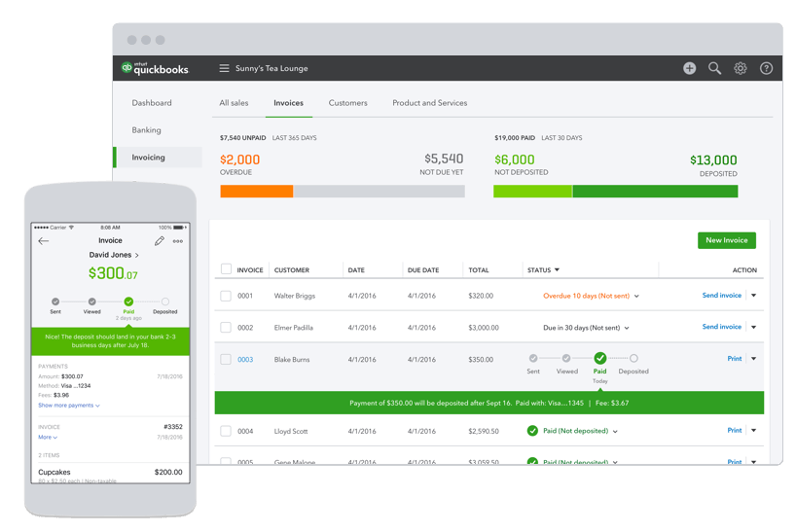Tap the pencil edit icon on phone
The height and width of the screenshot is (532, 796).
pyautogui.click(x=160, y=241)
